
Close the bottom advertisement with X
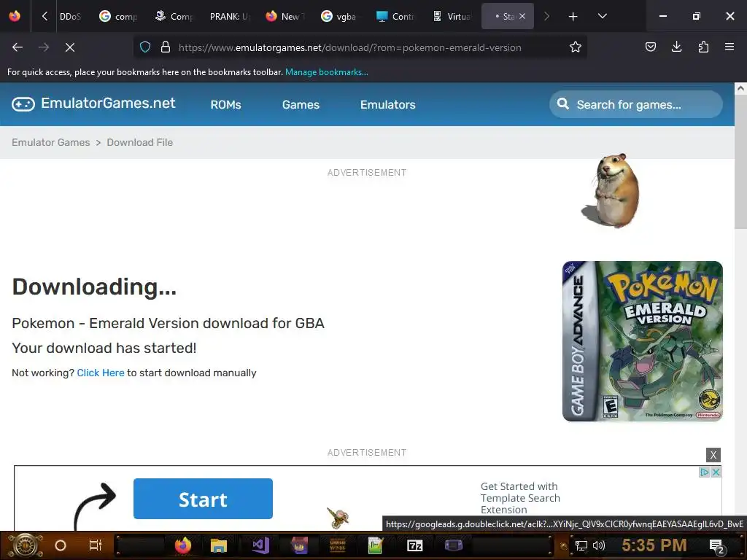(x=713, y=455)
